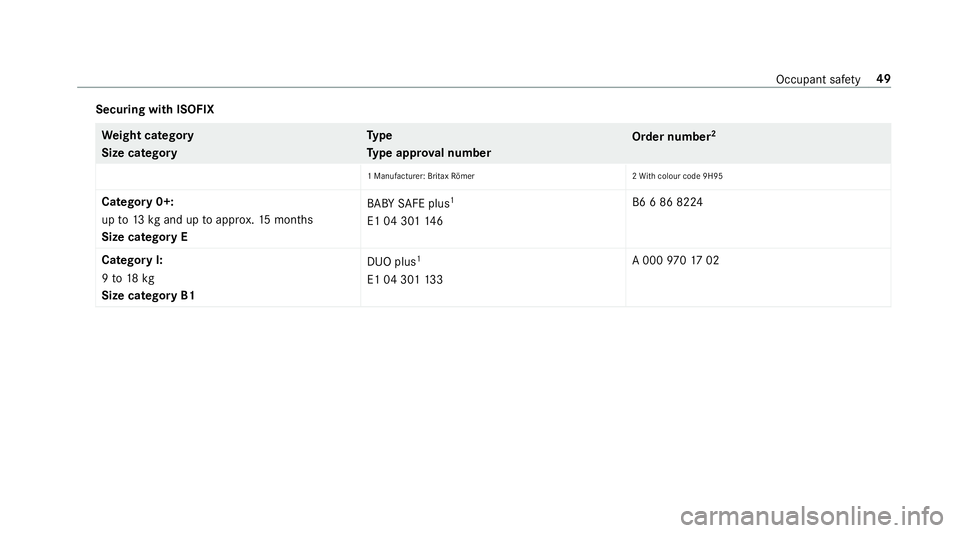Screen dimensions: 960x533
Task: Select the 'Securing with ISOFIX' heading
Action: pyautogui.click(x=155, y=110)
